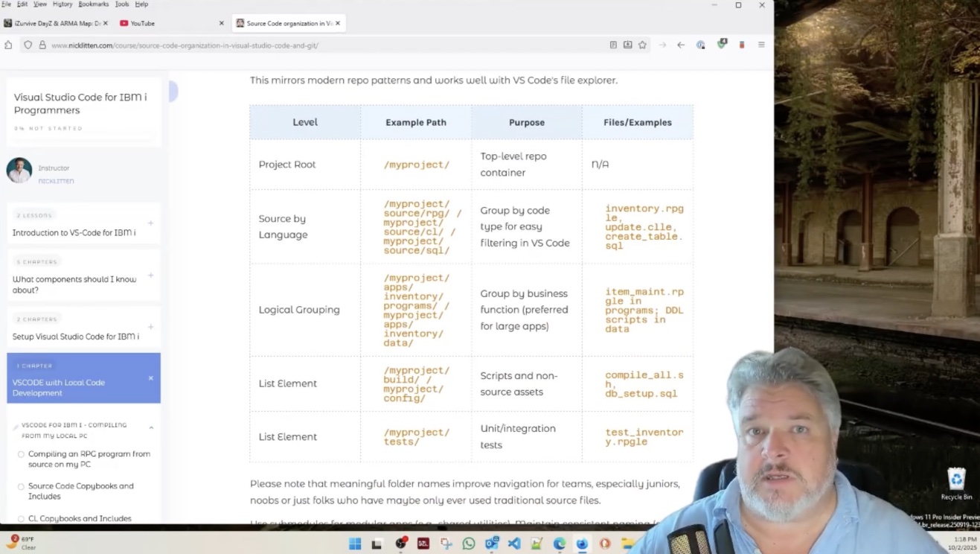Expand 'What components should I know about?' section
The height and width of the screenshot is (554, 980).
click(150, 276)
